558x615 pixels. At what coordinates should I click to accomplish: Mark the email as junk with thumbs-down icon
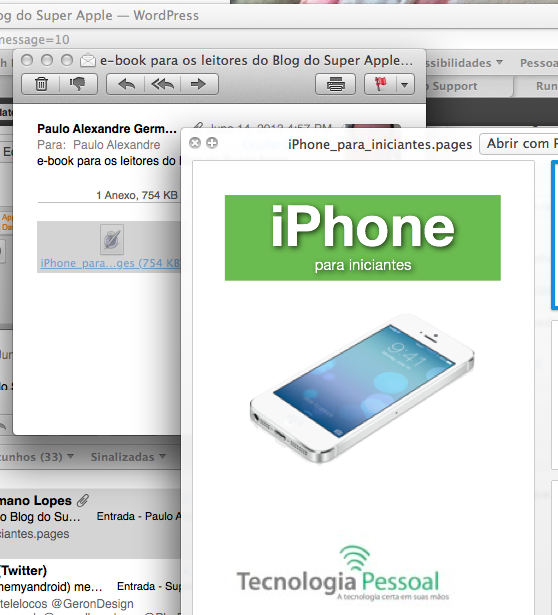pyautogui.click(x=78, y=84)
